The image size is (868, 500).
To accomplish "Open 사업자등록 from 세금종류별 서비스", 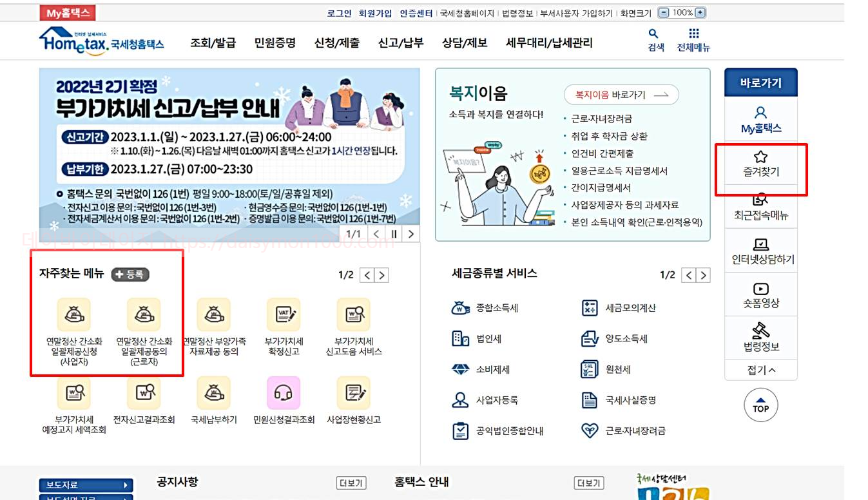I will [x=459, y=401].
